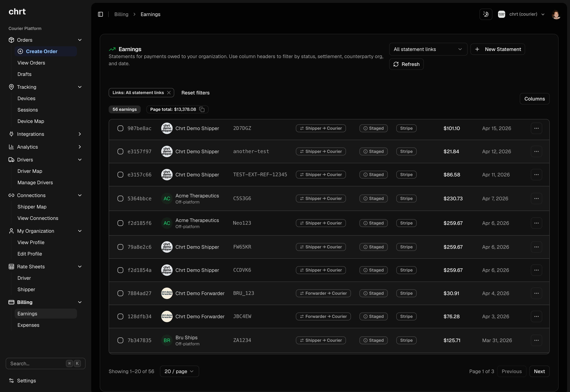
Task: Open the chrt (courier) organization switcher
Action: [522, 14]
